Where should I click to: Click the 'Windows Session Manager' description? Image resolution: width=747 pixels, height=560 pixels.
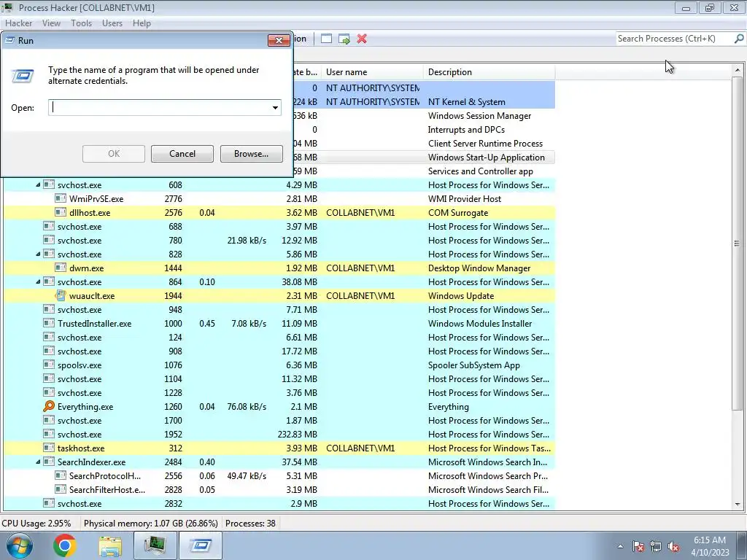[x=479, y=116]
